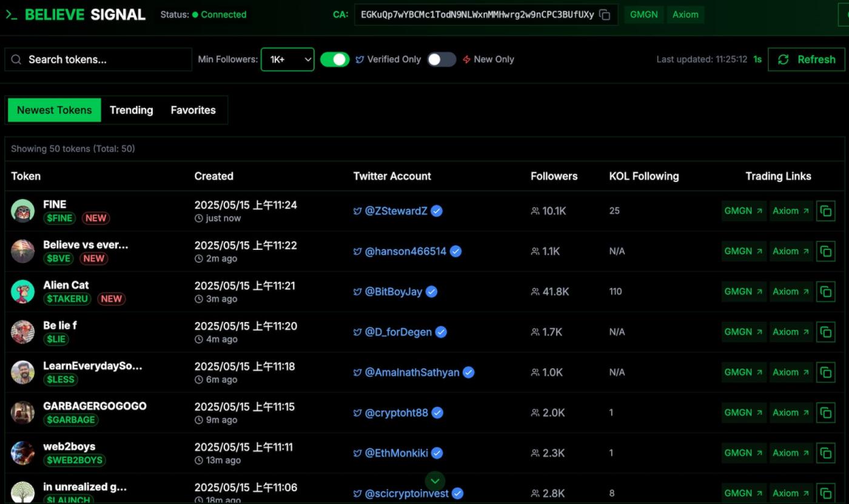Click the magnifier icon in the token search bar
Viewport: 849px width, 504px height.
click(15, 59)
